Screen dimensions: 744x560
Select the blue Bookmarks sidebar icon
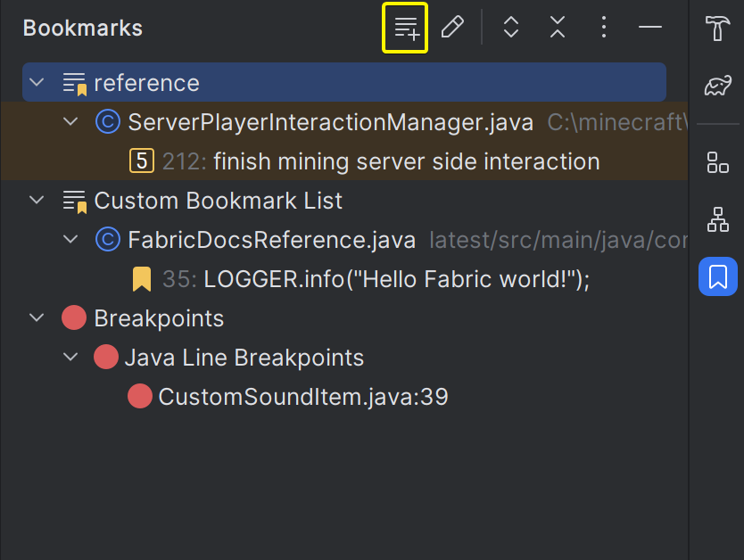(x=718, y=276)
